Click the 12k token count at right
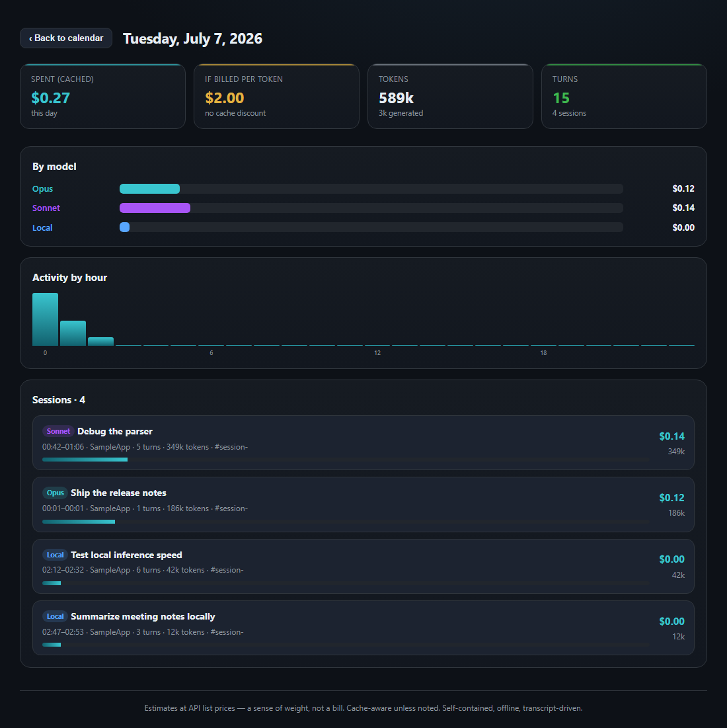 [679, 637]
